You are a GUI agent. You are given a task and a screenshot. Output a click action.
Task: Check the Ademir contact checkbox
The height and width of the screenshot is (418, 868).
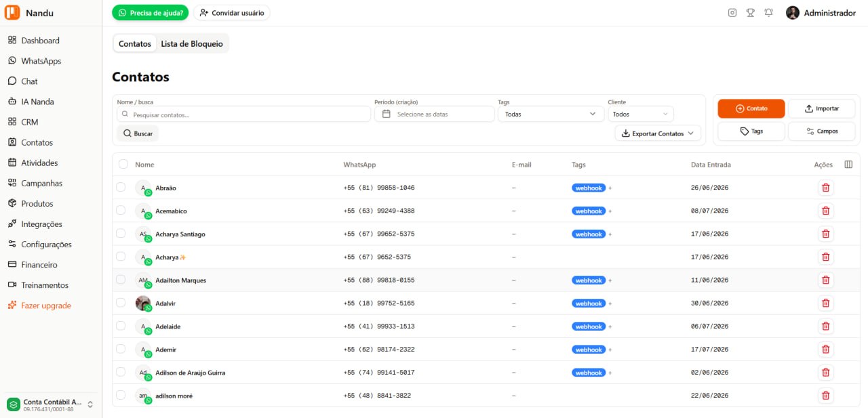point(121,348)
